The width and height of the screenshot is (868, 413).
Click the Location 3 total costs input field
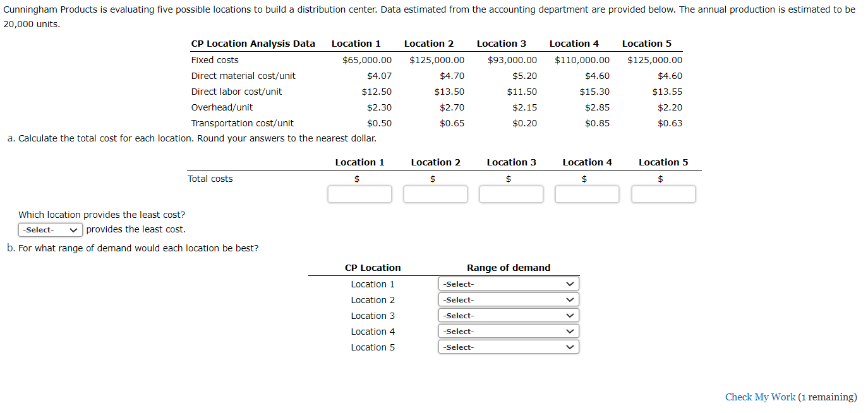click(x=511, y=194)
